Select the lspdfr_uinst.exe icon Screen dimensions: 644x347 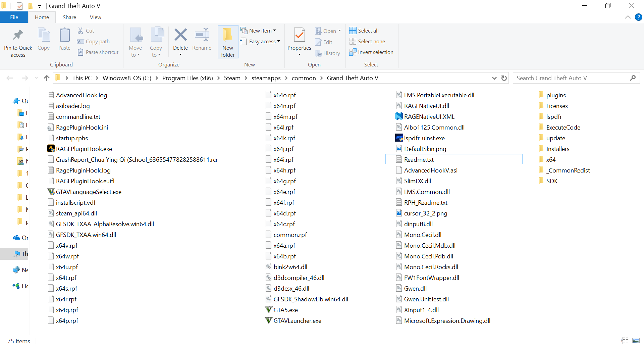(399, 138)
